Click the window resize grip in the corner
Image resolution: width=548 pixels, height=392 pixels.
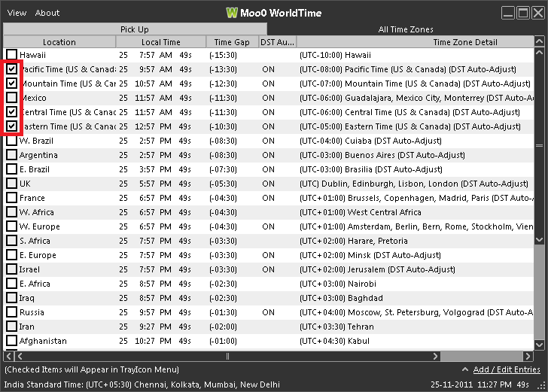[x=542, y=386]
